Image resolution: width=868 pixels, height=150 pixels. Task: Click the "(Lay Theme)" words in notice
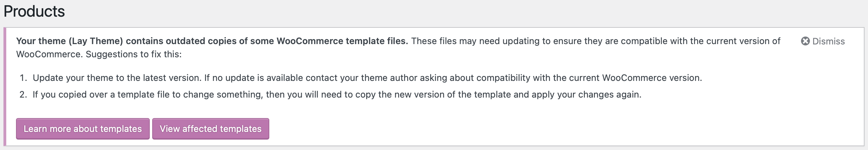96,41
